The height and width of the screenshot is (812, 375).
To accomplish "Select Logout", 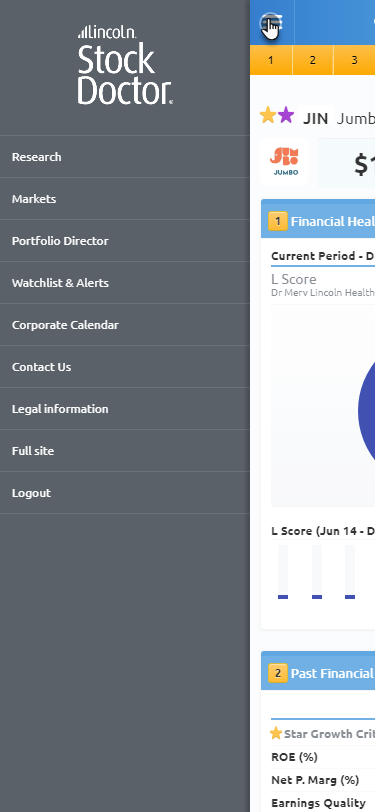I will (125, 492).
